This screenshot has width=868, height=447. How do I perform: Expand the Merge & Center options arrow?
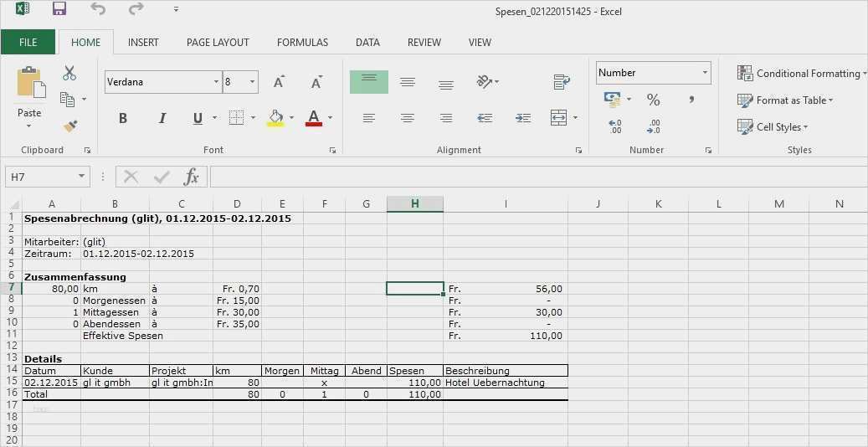[576, 118]
